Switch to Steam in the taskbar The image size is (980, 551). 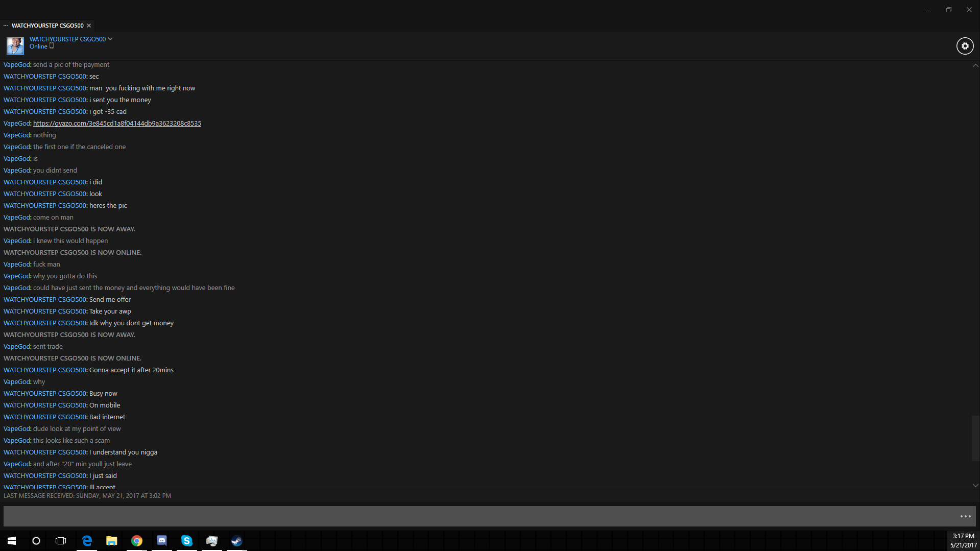tap(237, 540)
